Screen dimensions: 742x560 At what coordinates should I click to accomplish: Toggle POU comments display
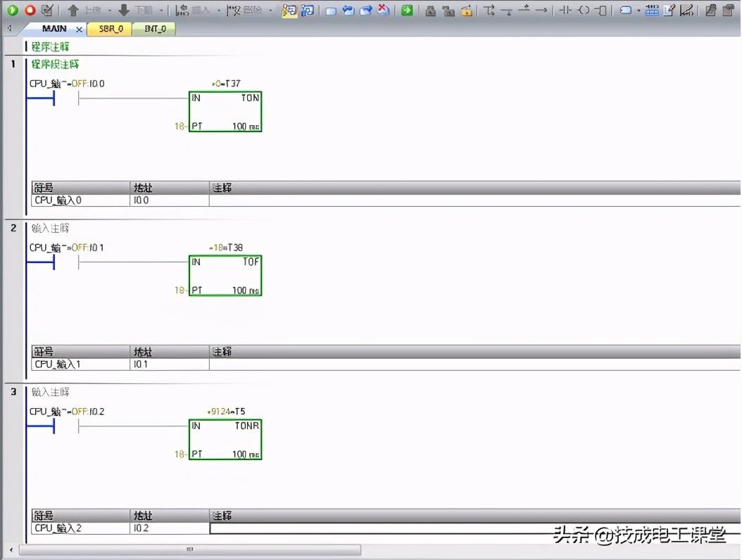[669, 10]
